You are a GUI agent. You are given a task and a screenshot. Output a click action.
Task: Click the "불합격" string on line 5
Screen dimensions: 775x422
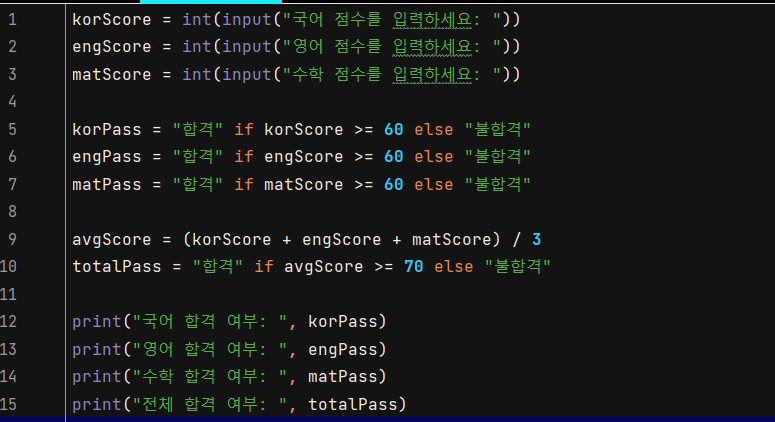click(498, 129)
